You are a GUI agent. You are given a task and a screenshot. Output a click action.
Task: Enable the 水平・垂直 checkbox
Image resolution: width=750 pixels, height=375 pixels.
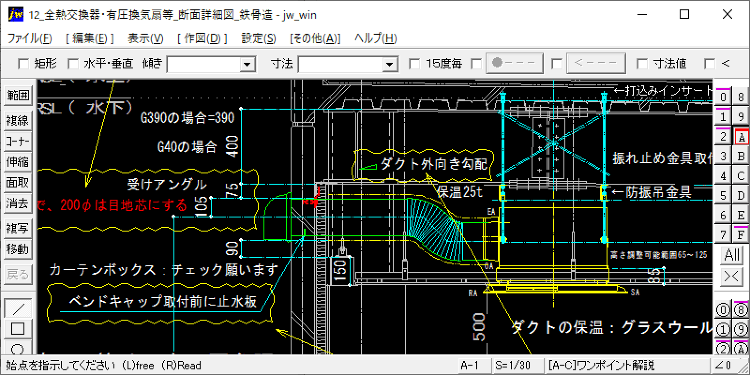73,64
